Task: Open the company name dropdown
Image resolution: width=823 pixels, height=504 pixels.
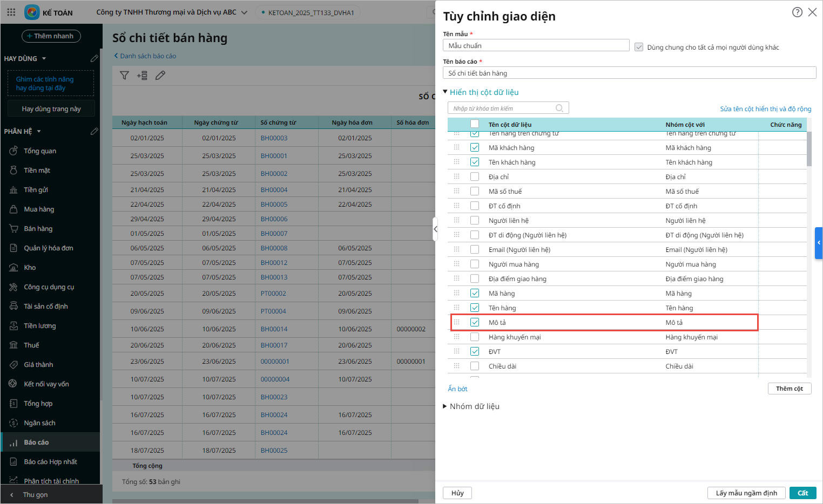Action: [244, 12]
